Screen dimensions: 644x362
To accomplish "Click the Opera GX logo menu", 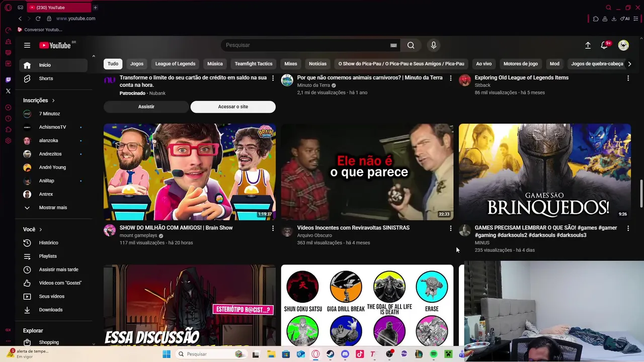I will tap(8, 8).
